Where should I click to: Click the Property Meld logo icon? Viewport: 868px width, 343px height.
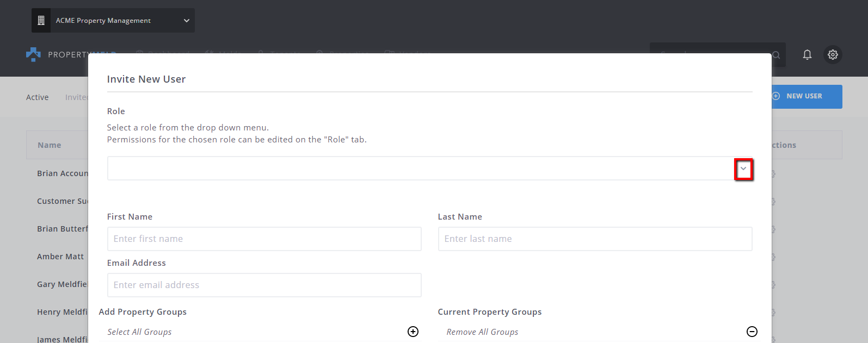pos(33,54)
